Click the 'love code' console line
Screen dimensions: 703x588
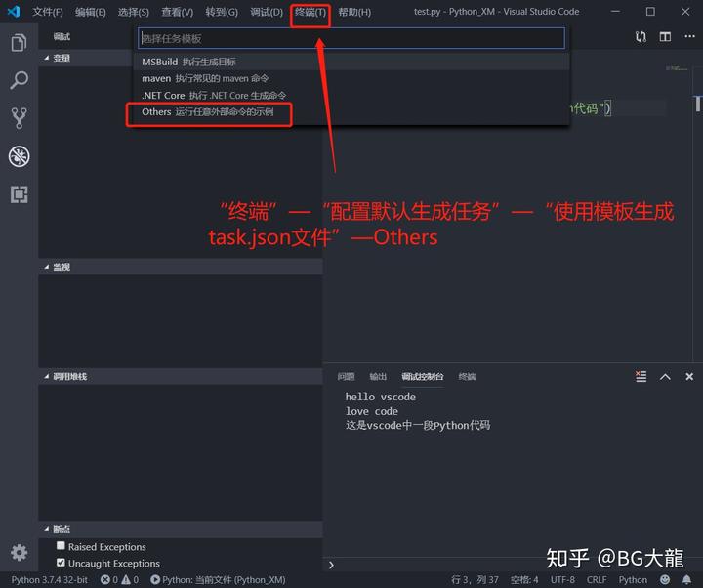(372, 411)
